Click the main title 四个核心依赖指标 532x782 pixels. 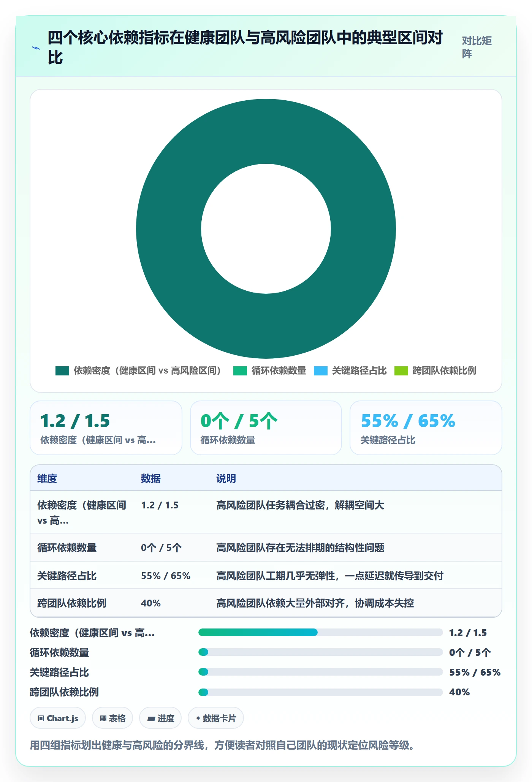tap(245, 47)
